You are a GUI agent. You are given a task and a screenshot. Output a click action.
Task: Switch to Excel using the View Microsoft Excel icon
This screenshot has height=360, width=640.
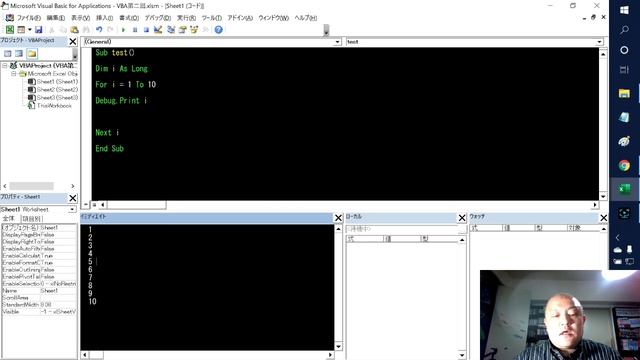(x=10, y=29)
